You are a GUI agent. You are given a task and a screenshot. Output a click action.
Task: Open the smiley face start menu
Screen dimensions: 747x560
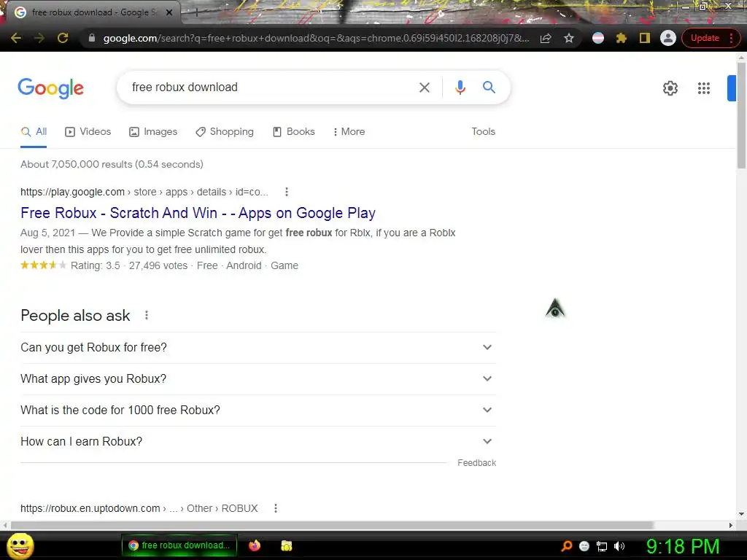(20, 545)
